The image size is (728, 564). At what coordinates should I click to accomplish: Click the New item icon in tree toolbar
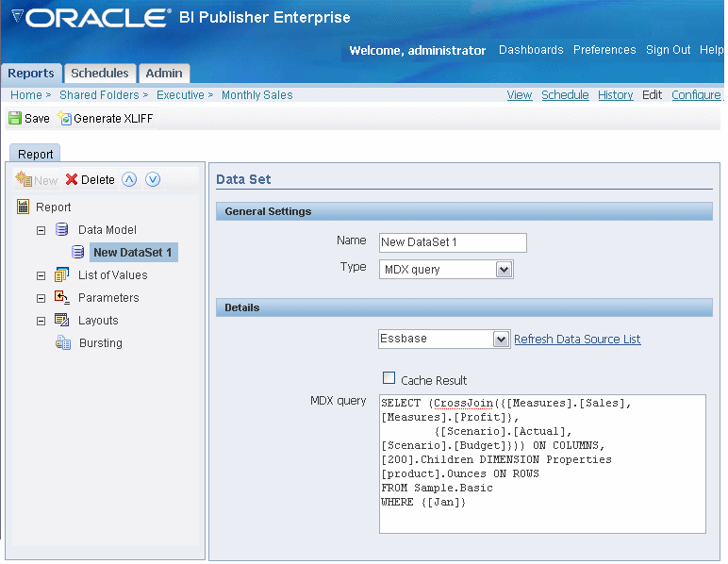point(24,179)
